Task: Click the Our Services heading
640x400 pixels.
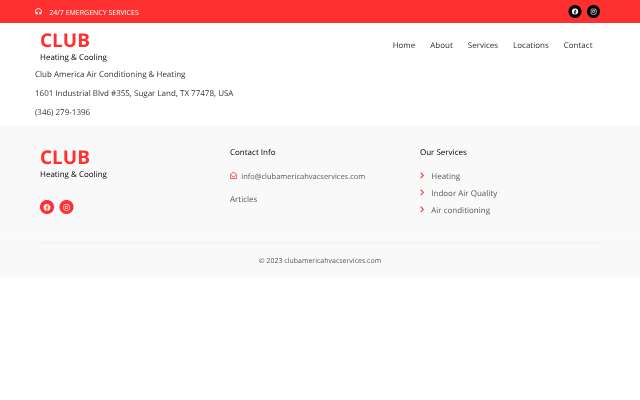Action: (443, 152)
